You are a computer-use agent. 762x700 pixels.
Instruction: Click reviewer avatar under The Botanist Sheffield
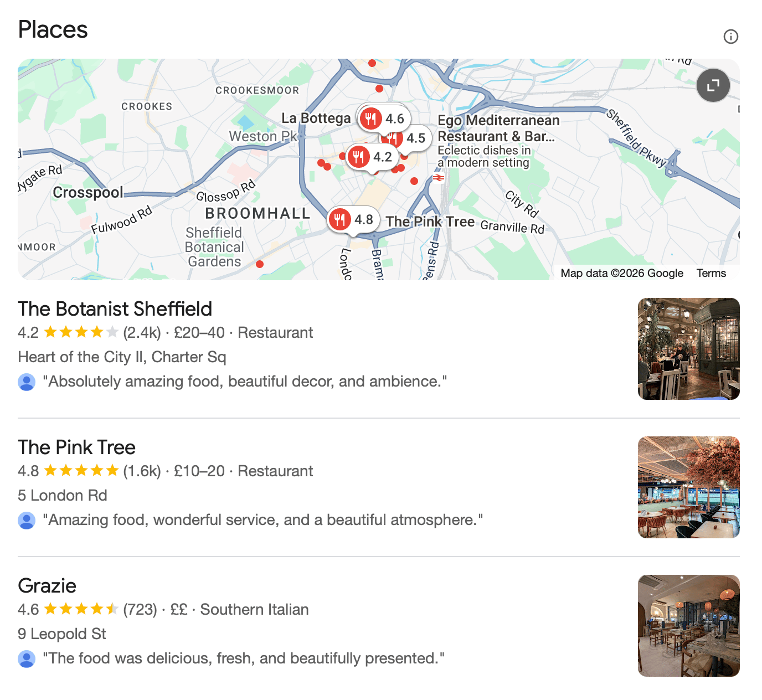[x=27, y=382]
